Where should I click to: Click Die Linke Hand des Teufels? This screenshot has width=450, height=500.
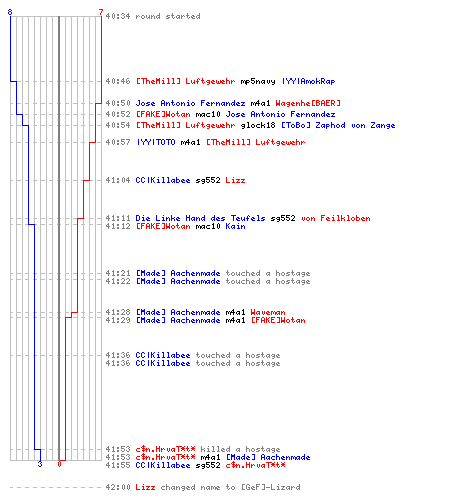200,218
